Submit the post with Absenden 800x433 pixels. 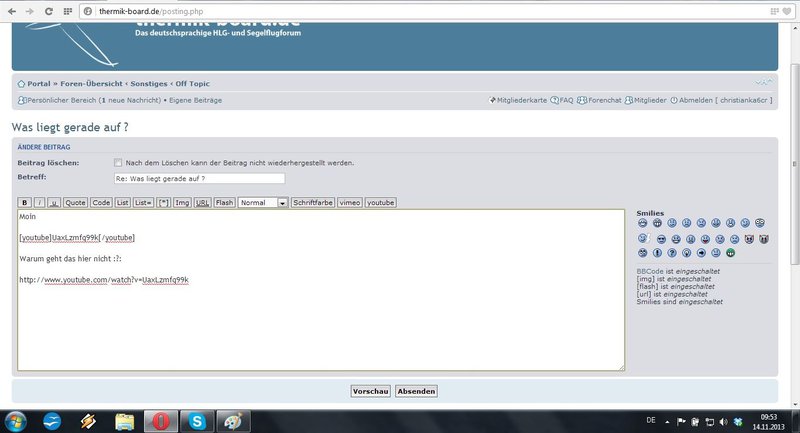[x=416, y=391]
